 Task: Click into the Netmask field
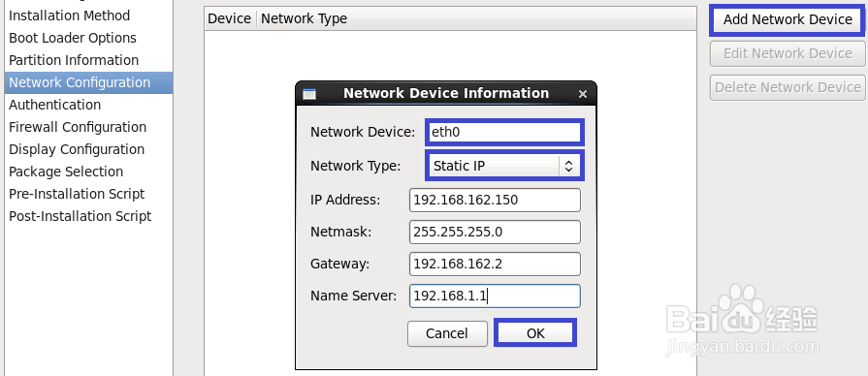tap(495, 233)
